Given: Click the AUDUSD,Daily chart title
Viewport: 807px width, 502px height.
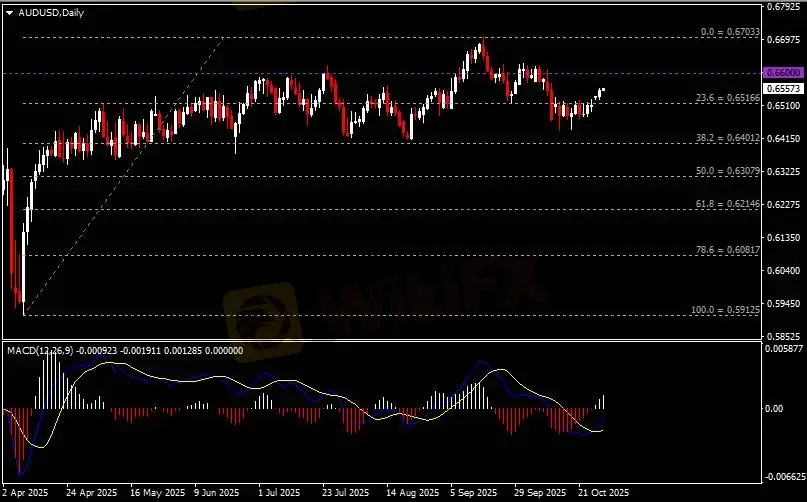Looking at the screenshot, I should pyautogui.click(x=43, y=12).
